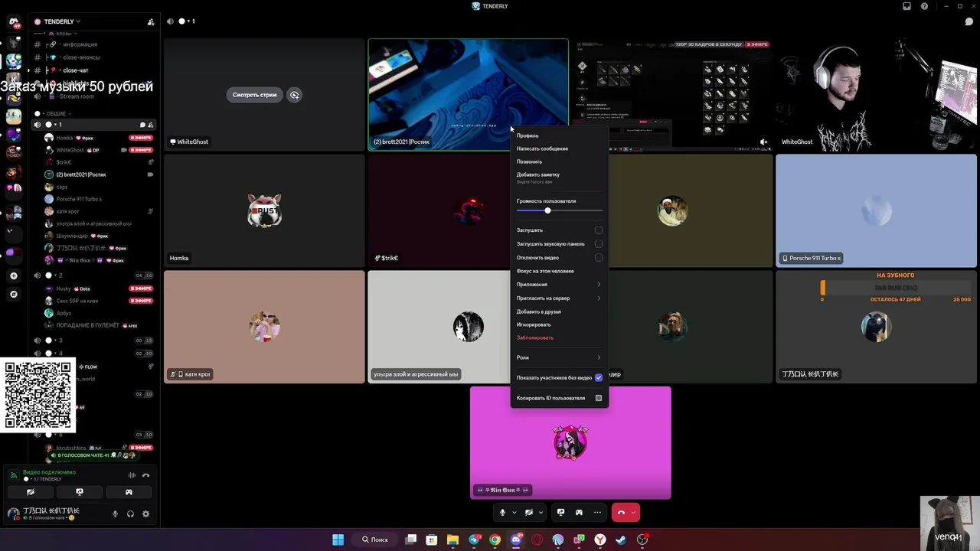Toggle camera button in voice connection panel
The image size is (980, 551).
pyautogui.click(x=31, y=492)
